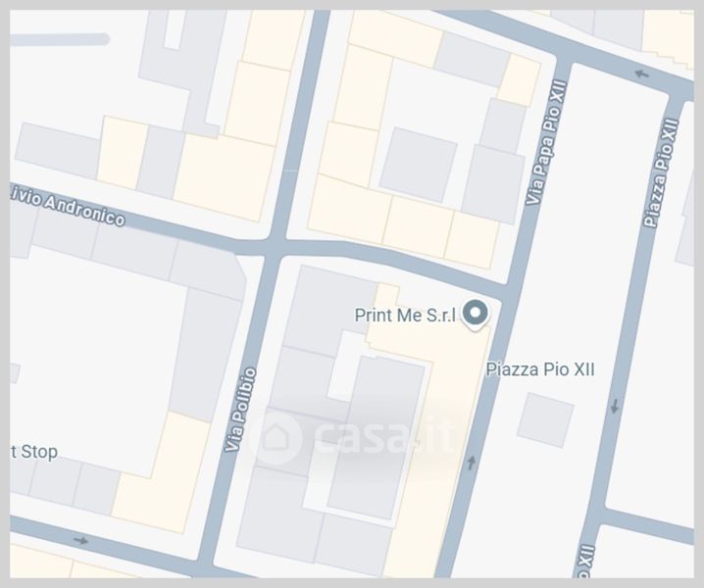The image size is (704, 588).
Task: Click the small square building in Piazza Pio XII
Action: (545, 420)
